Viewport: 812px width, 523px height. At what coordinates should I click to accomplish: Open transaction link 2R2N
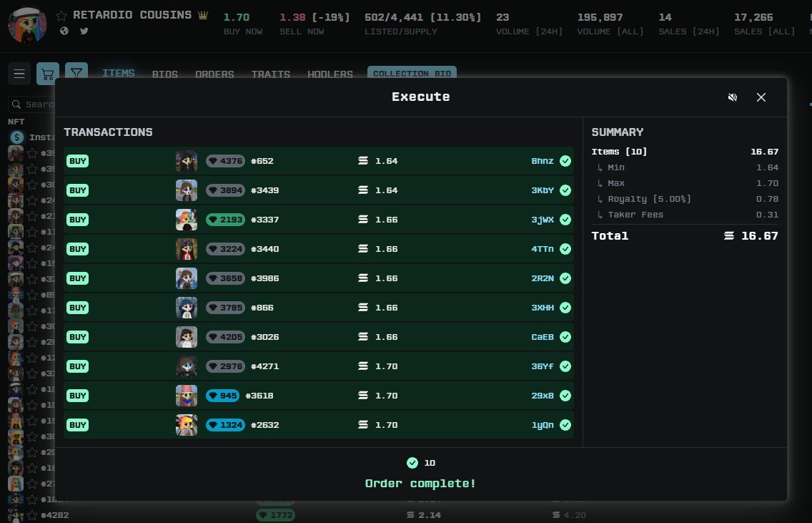tap(543, 278)
